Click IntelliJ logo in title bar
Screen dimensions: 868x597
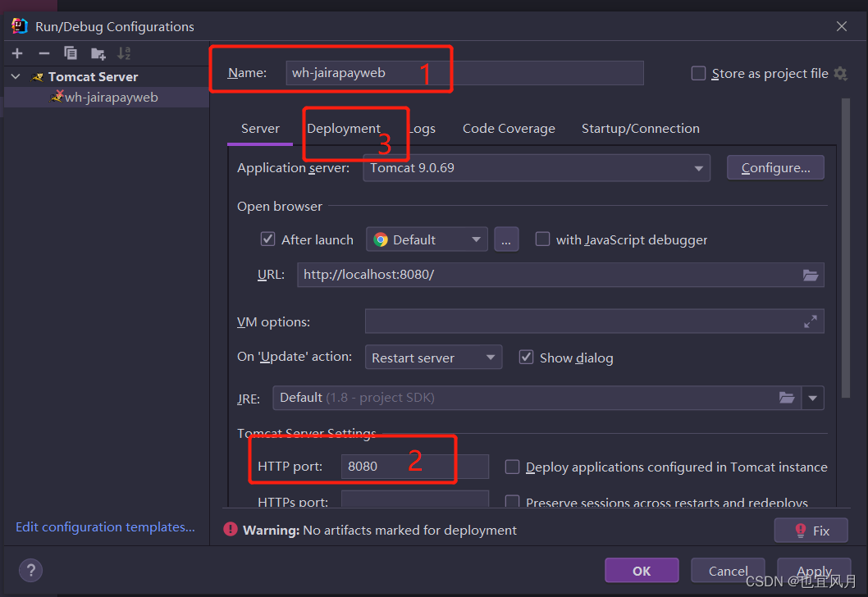coord(20,26)
